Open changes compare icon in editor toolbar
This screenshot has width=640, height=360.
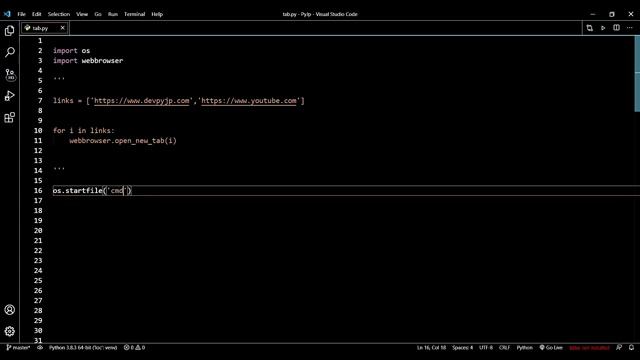pos(589,28)
